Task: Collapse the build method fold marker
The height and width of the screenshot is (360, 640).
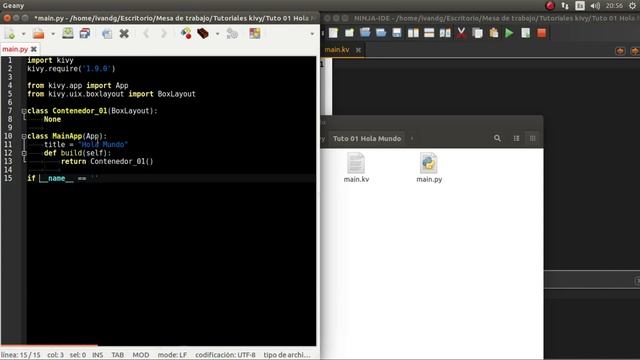Action: [24, 153]
